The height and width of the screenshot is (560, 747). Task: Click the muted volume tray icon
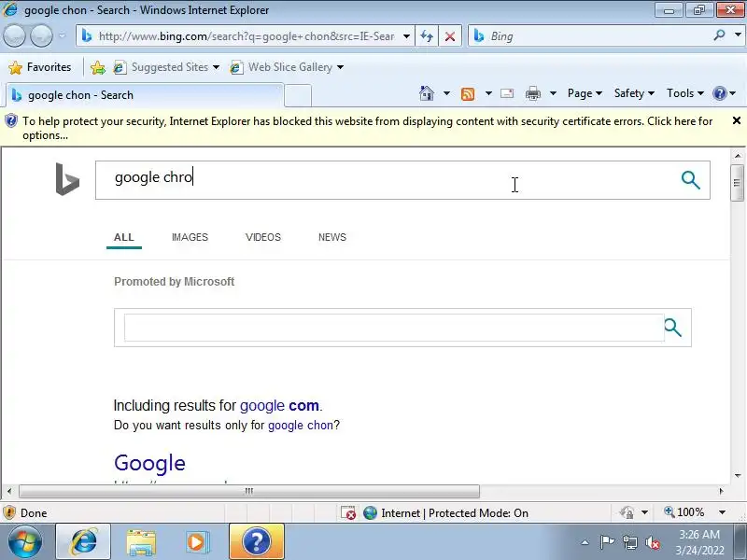pyautogui.click(x=652, y=542)
